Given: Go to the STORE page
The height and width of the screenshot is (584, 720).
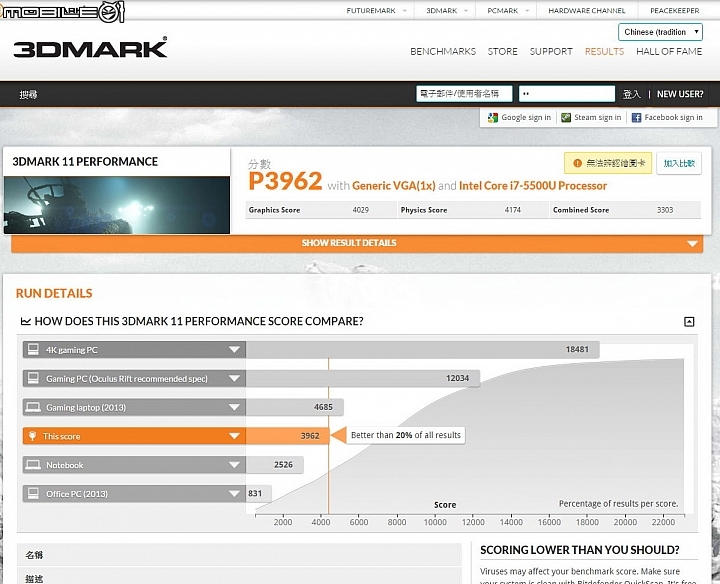Looking at the screenshot, I should [502, 51].
